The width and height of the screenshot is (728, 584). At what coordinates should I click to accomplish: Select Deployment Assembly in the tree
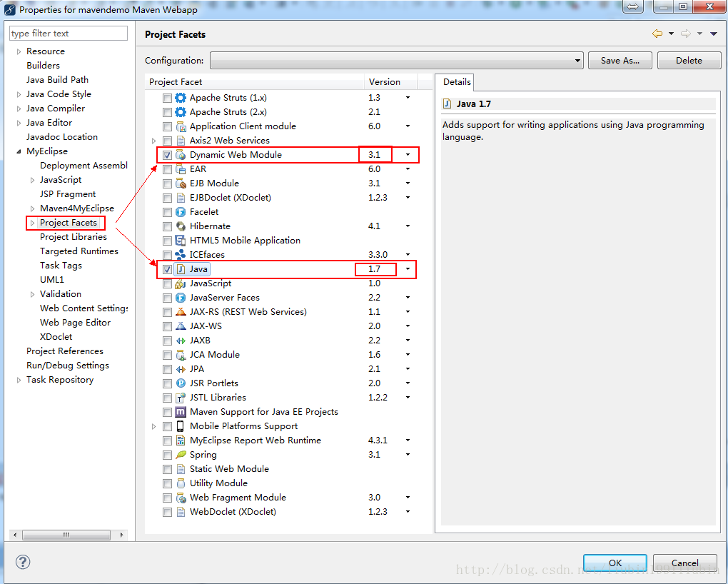(84, 166)
